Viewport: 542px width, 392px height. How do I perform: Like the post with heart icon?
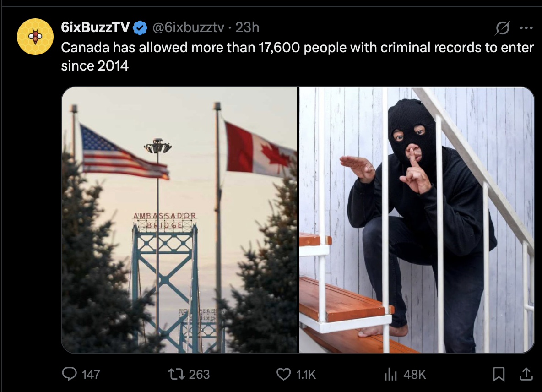pyautogui.click(x=284, y=374)
